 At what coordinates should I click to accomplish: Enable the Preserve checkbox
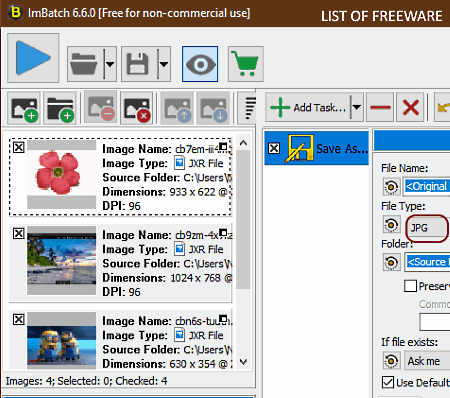[410, 286]
